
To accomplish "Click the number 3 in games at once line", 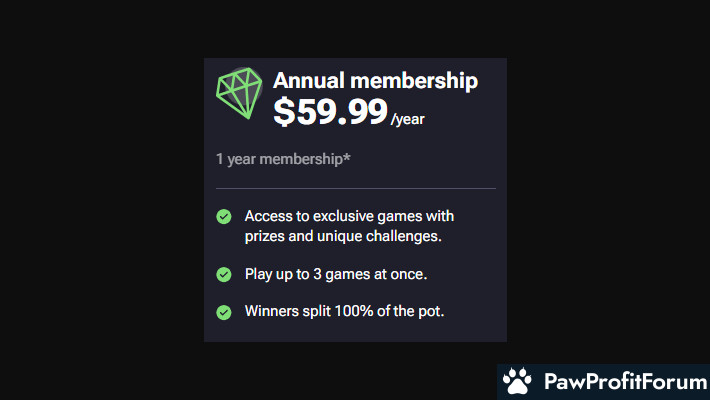I will coord(317,274).
